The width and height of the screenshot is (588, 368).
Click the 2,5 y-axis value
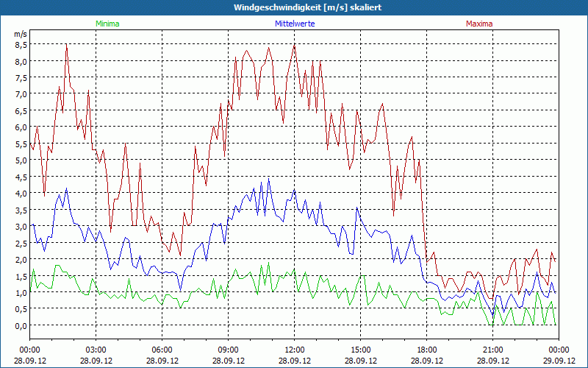pyautogui.click(x=21, y=243)
